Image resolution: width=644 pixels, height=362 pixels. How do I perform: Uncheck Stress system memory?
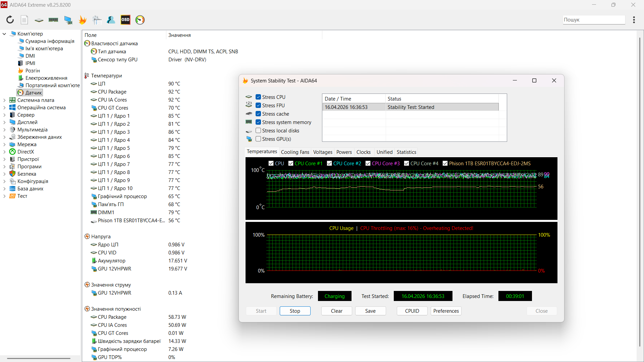tap(258, 122)
